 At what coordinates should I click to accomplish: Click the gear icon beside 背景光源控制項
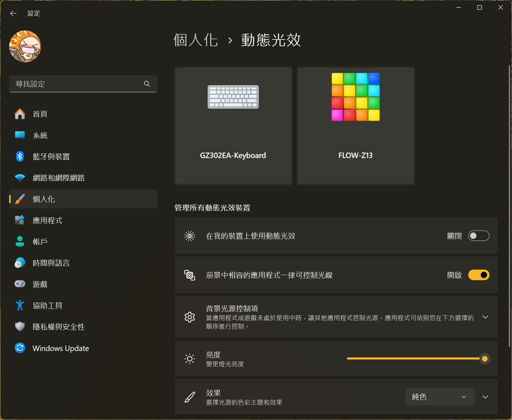tap(190, 317)
